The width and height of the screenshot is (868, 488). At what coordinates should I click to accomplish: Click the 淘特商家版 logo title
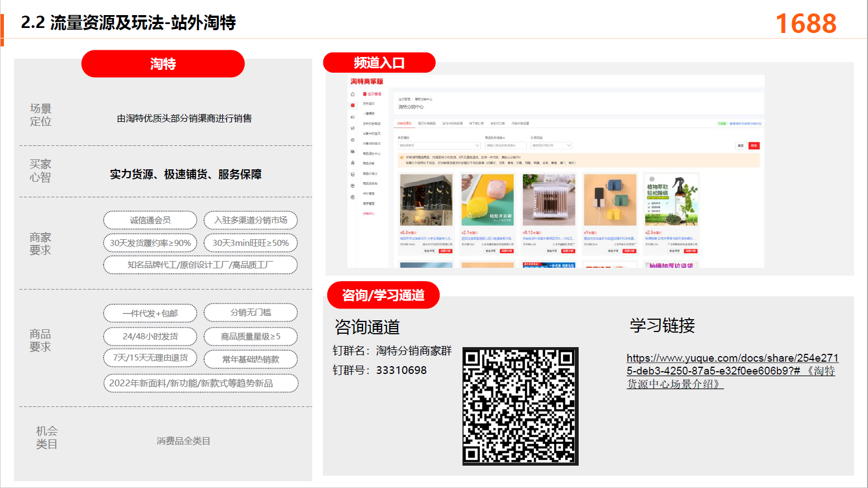pyautogui.click(x=367, y=82)
